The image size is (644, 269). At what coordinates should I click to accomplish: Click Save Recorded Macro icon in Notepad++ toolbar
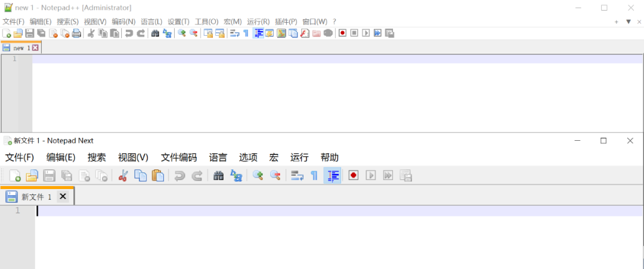click(389, 33)
